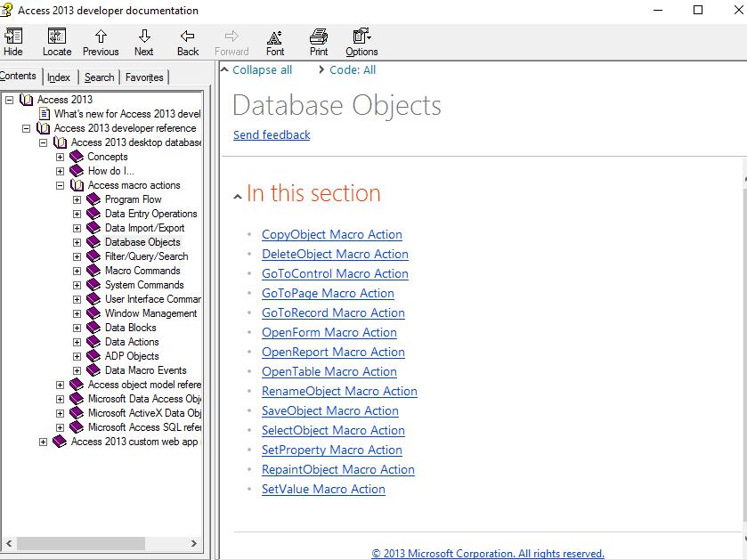Expand Microsoft Data Access Objects node

click(x=60, y=399)
